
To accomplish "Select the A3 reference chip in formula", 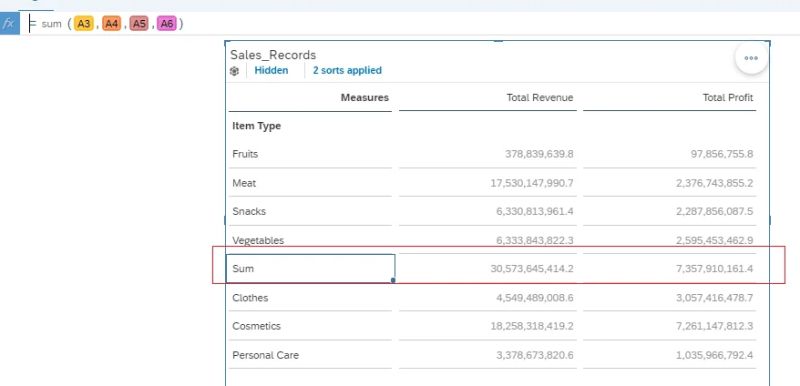I will (x=84, y=24).
